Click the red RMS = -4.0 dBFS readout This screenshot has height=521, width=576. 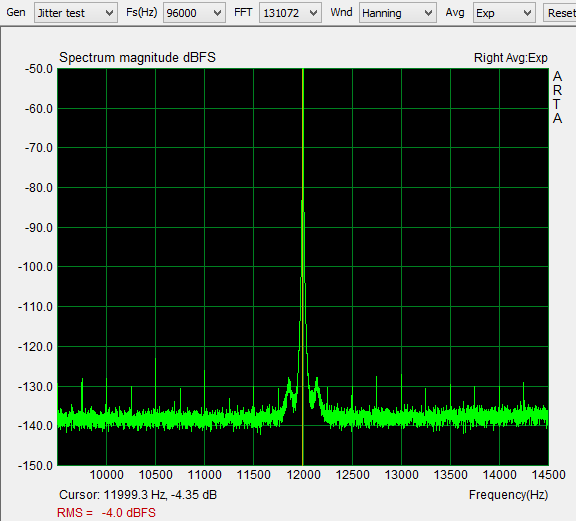pos(106,513)
